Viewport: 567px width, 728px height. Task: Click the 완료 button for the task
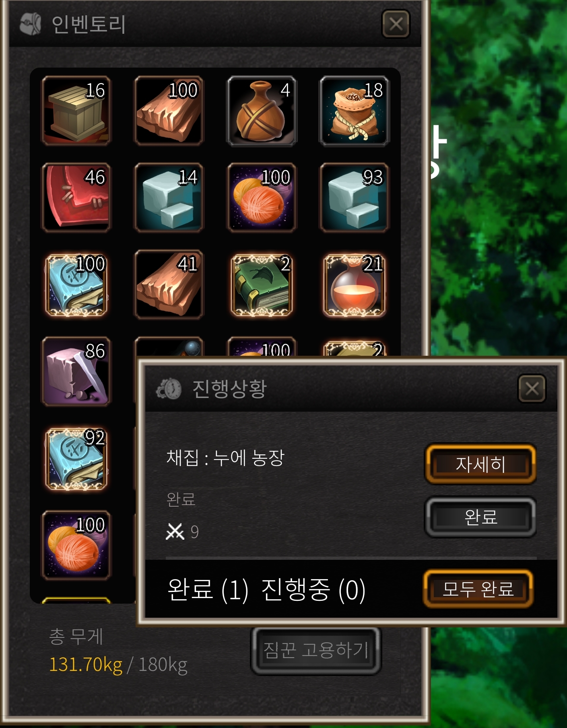(x=480, y=517)
